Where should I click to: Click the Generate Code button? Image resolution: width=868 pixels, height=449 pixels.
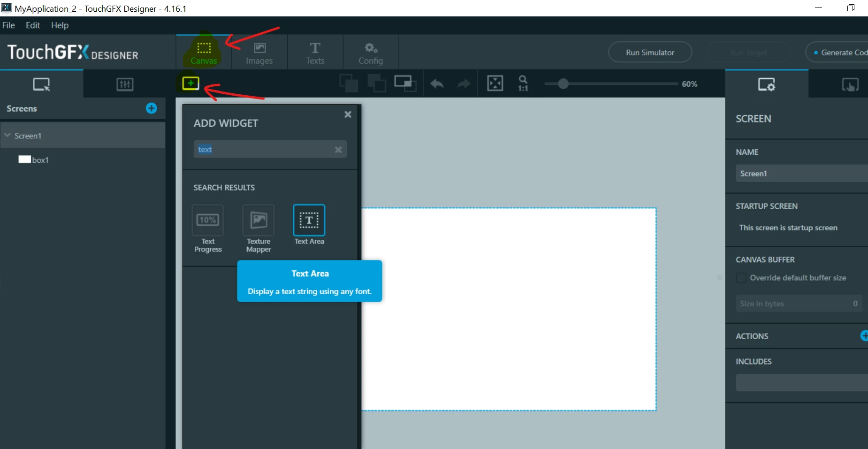tap(837, 52)
